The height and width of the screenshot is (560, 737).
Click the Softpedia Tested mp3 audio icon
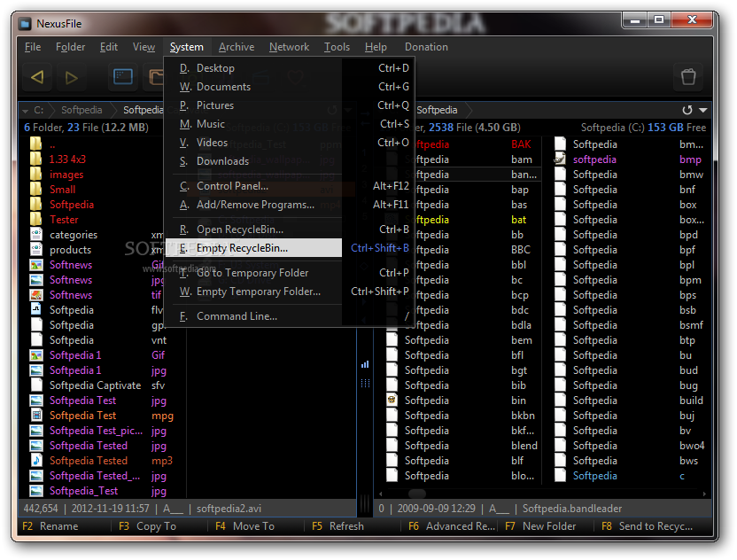(x=36, y=461)
